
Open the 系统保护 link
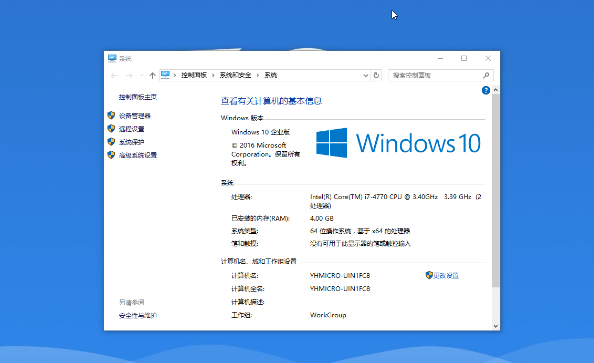click(x=131, y=142)
